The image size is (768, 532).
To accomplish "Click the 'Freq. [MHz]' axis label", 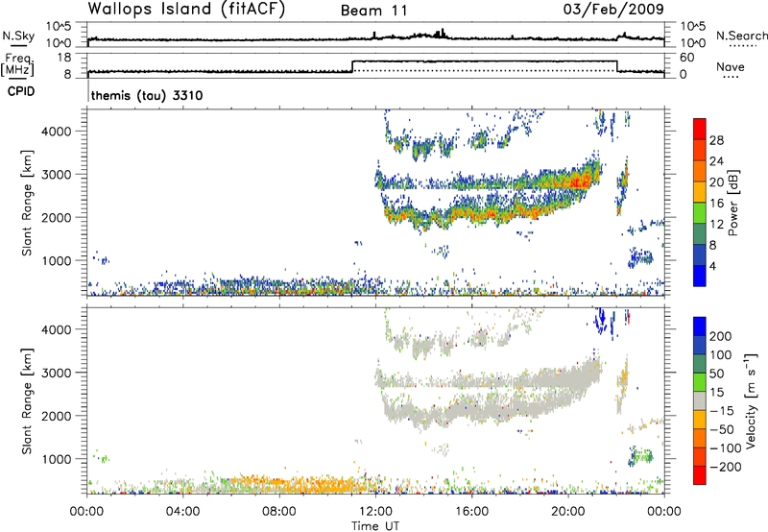I will (x=18, y=64).
